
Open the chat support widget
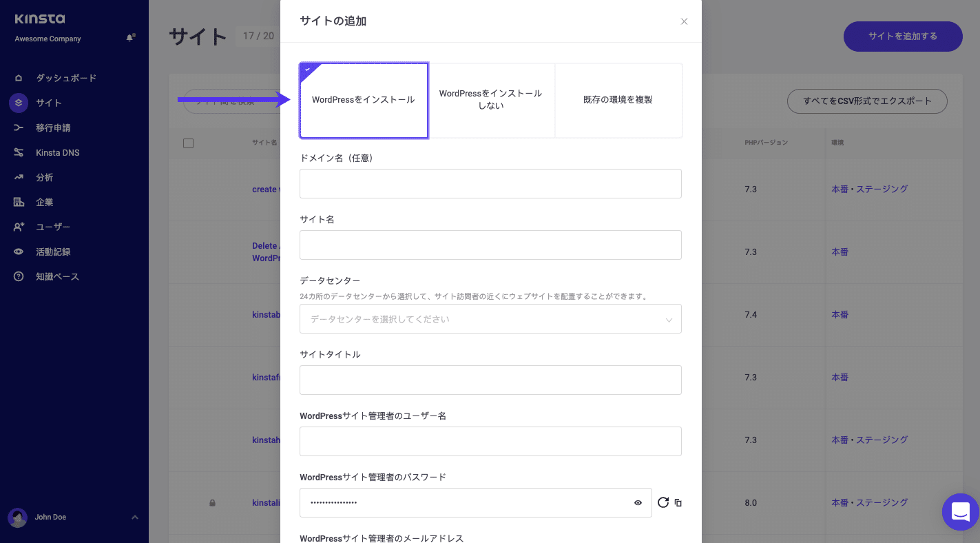(960, 512)
